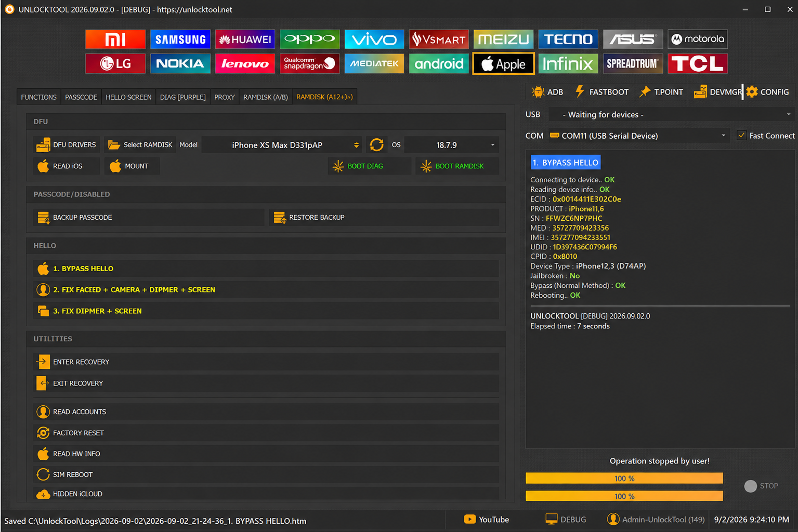The image size is (798, 532).
Task: Switch to the PROXY tab
Action: 225,97
